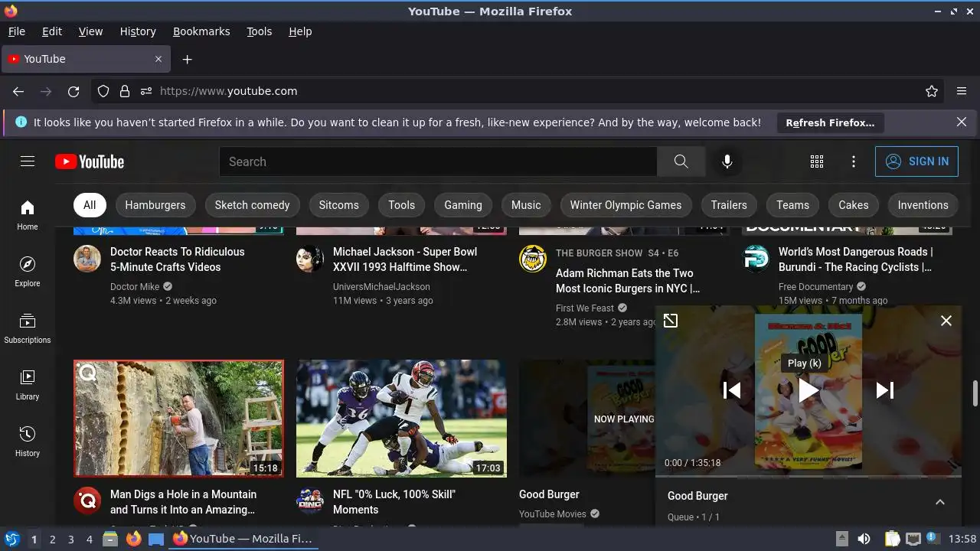This screenshot has width=980, height=551.
Task: Skip to next video in miniplayer
Action: tap(885, 390)
